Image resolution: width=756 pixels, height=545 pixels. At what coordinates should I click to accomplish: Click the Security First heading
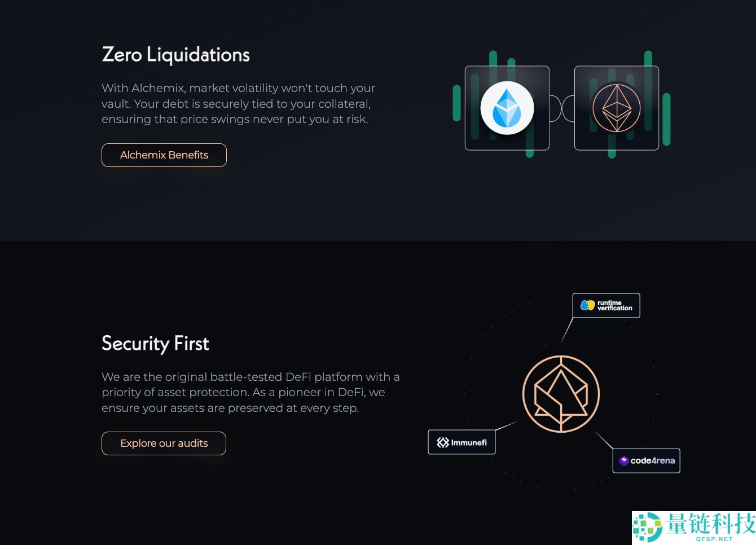[x=155, y=344]
